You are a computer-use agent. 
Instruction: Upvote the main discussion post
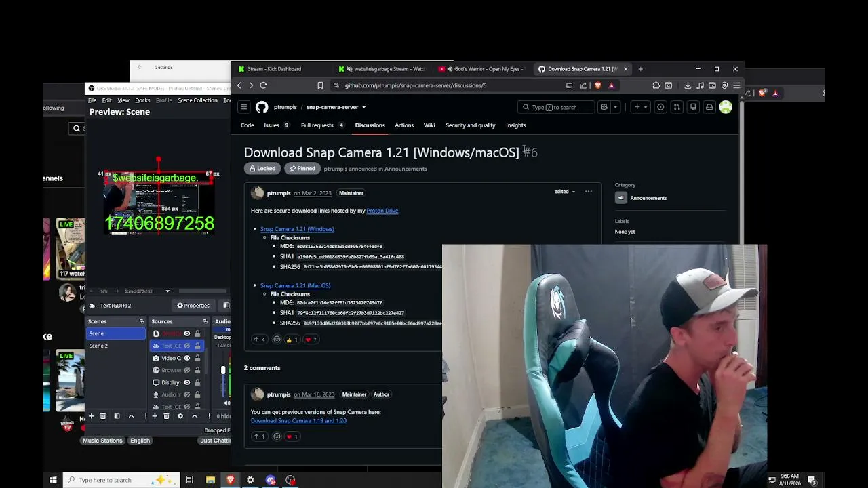click(x=259, y=339)
